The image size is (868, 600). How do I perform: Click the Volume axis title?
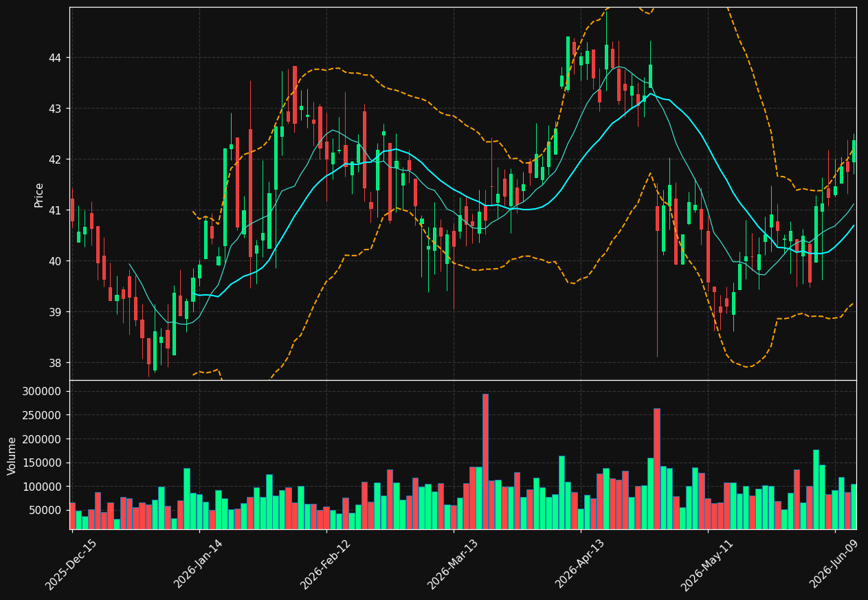(12, 456)
